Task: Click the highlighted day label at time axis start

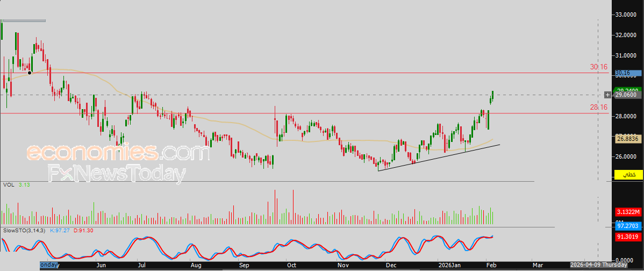Action: click(x=49, y=265)
